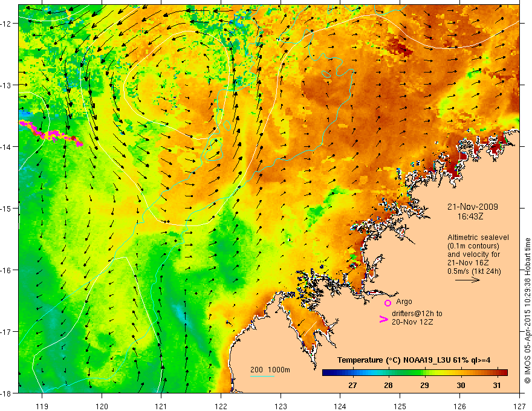Click longitude axis label 124
The width and height of the screenshot is (532, 411).
tap(340, 406)
